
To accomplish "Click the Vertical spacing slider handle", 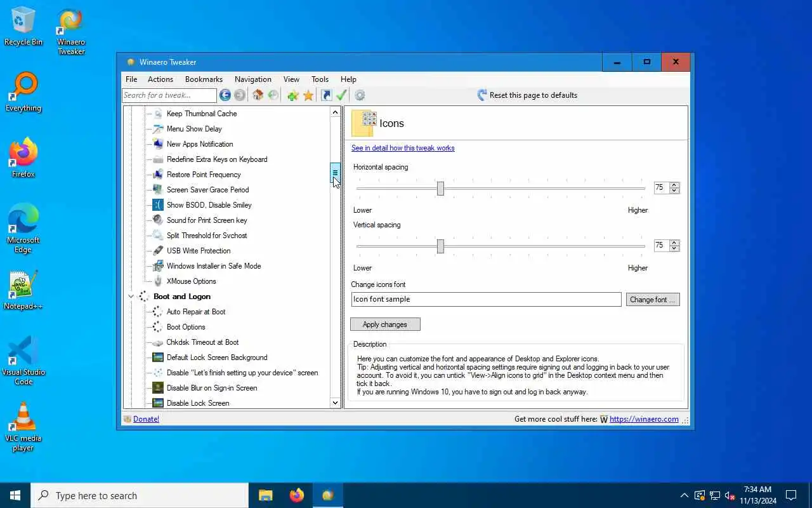I will [440, 246].
